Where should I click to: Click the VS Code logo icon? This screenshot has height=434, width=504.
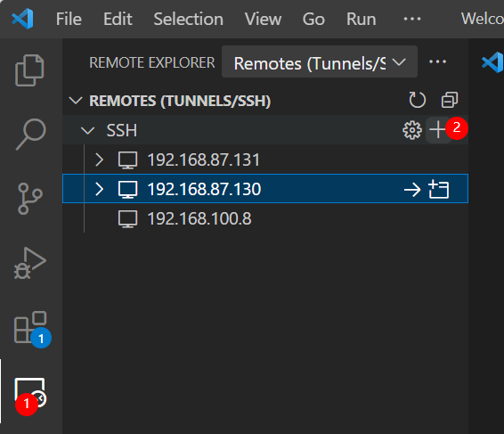(22, 19)
